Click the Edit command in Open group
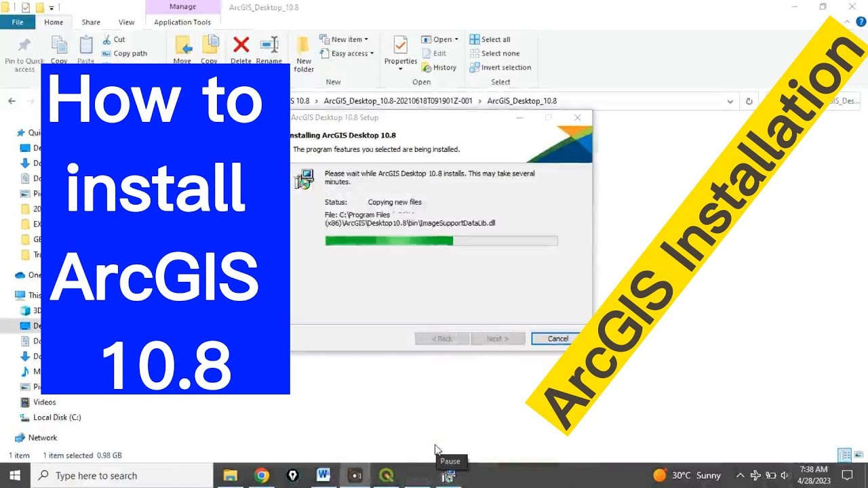The image size is (868, 488). (434, 54)
